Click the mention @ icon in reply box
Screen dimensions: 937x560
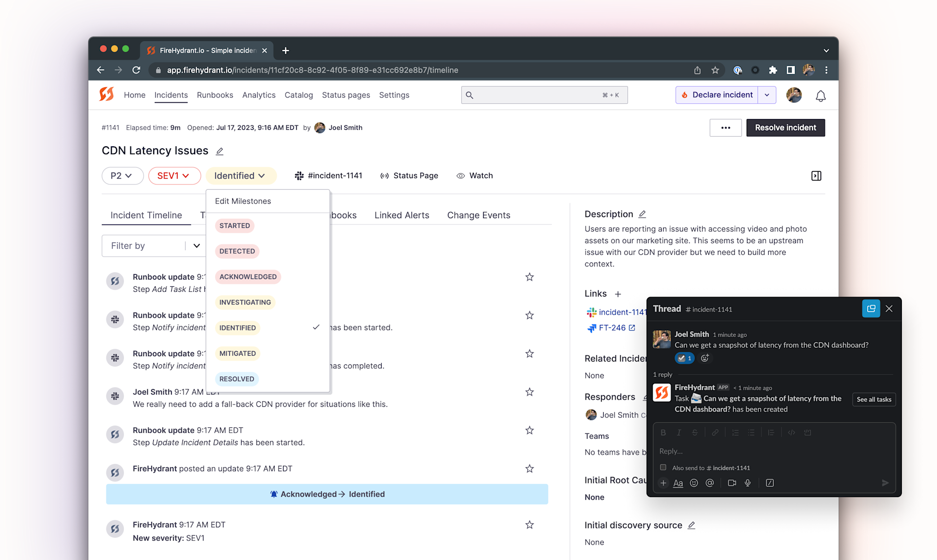pyautogui.click(x=710, y=483)
